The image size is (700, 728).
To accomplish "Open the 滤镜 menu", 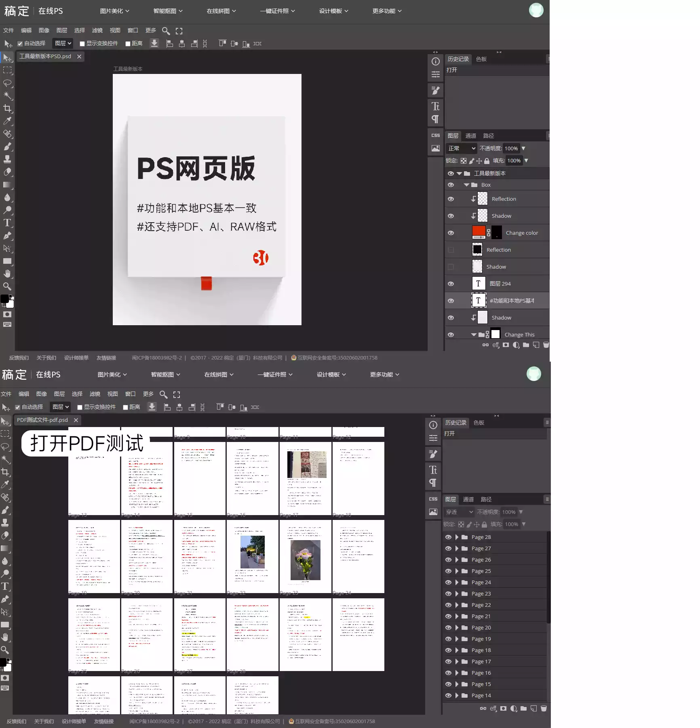I will tap(97, 30).
